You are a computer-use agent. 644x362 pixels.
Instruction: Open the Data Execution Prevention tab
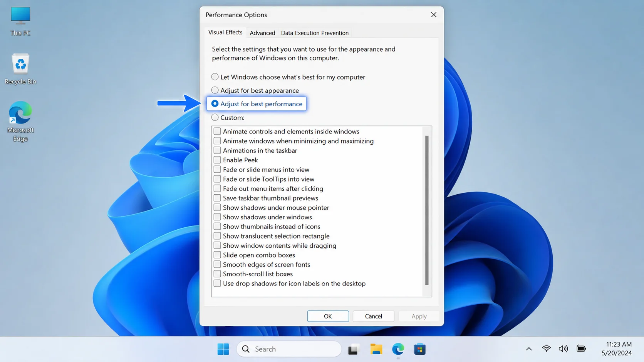tap(315, 33)
